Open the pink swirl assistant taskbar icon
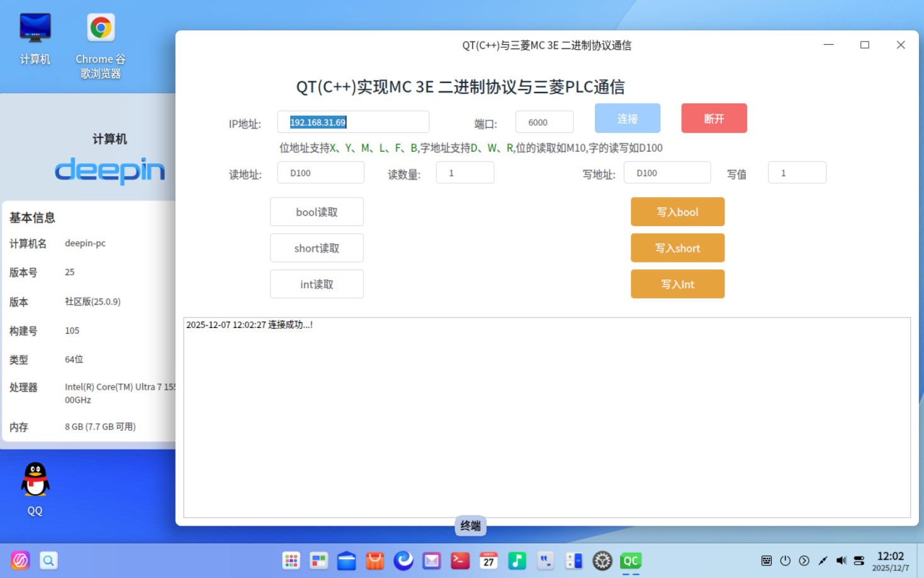The height and width of the screenshot is (578, 924). [20, 560]
